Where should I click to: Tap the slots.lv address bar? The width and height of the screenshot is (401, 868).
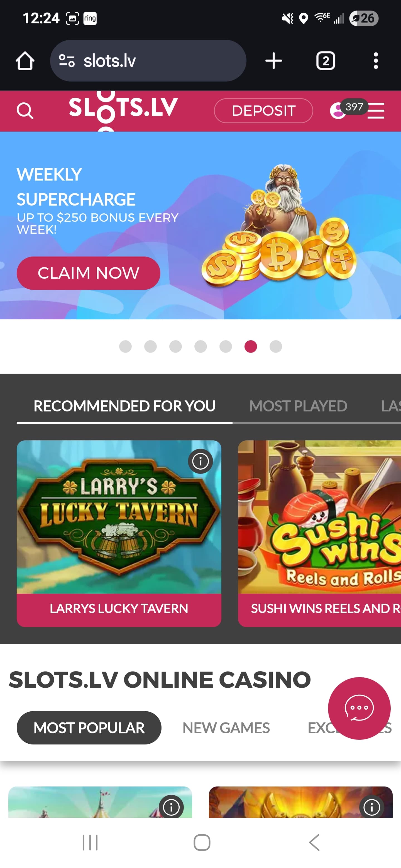(148, 61)
